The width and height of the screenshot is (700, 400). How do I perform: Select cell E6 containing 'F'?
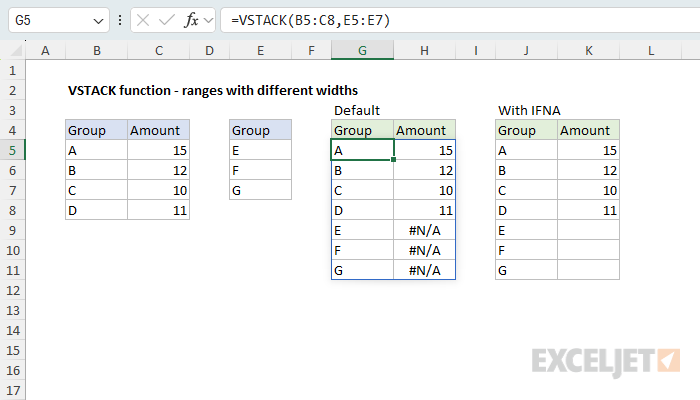point(260,171)
